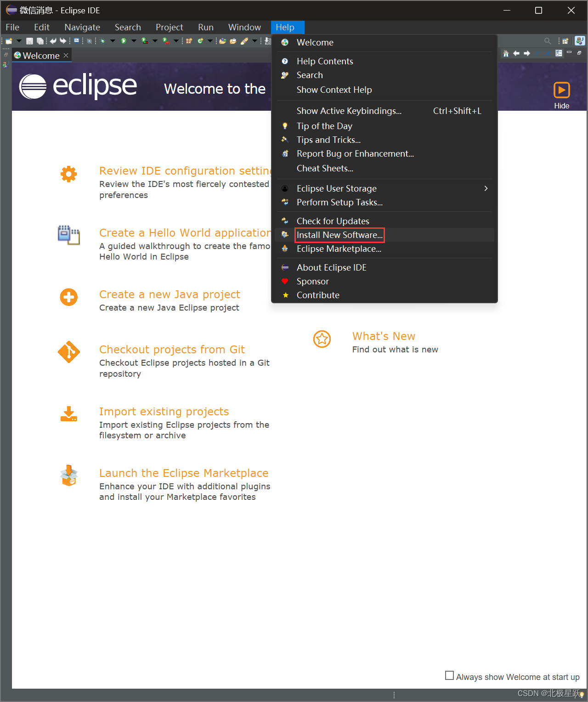Click the Welcome page Home icon
The image size is (588, 702).
pyautogui.click(x=506, y=53)
